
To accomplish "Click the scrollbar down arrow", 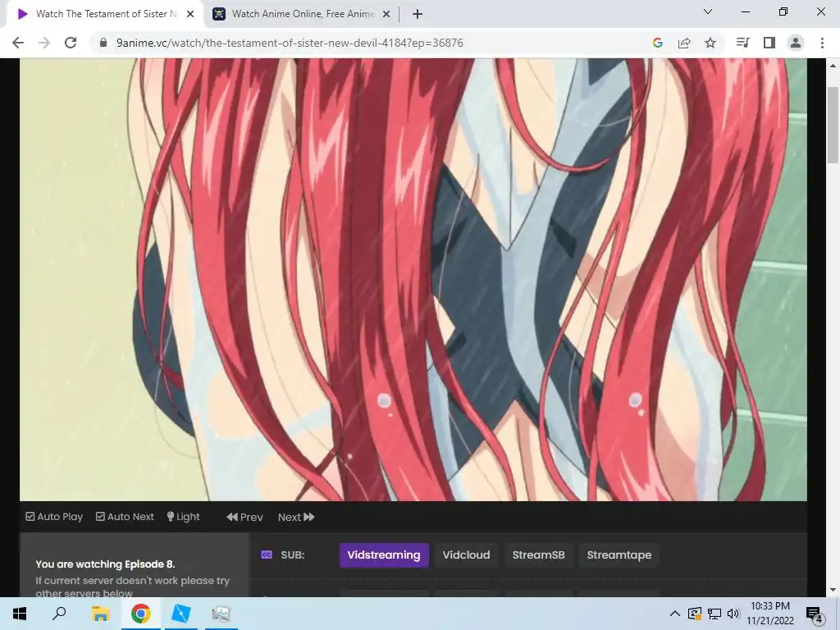I will [833, 590].
